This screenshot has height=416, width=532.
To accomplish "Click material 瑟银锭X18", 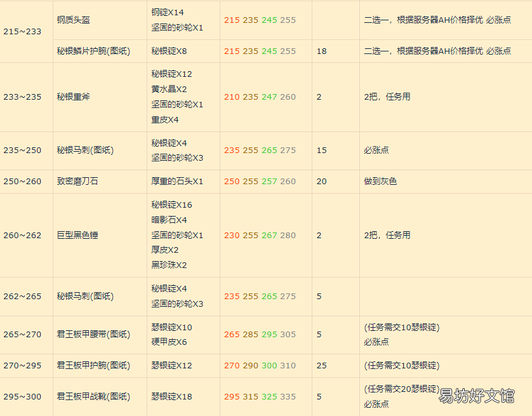I will click(x=171, y=397).
